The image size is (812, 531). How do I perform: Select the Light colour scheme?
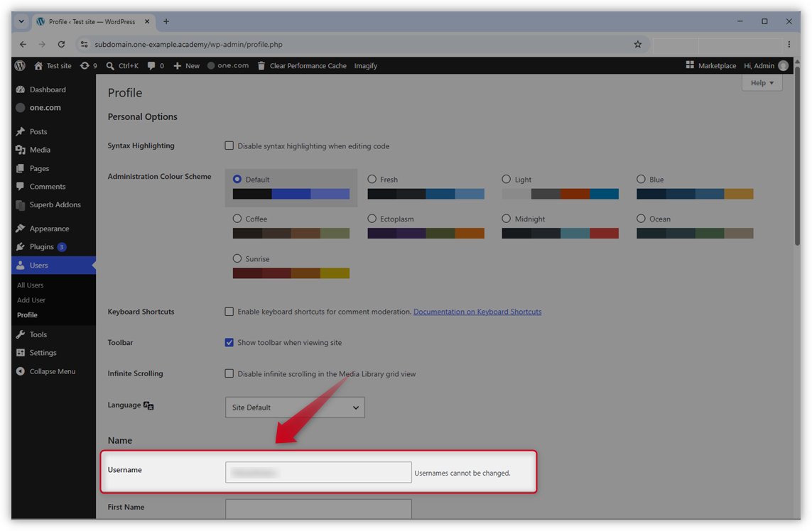click(506, 179)
